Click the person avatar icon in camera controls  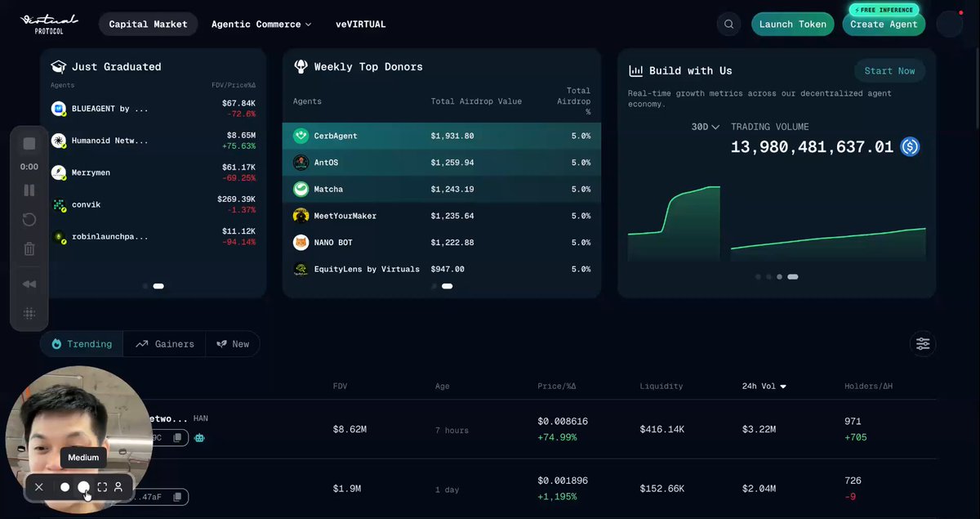tap(118, 487)
